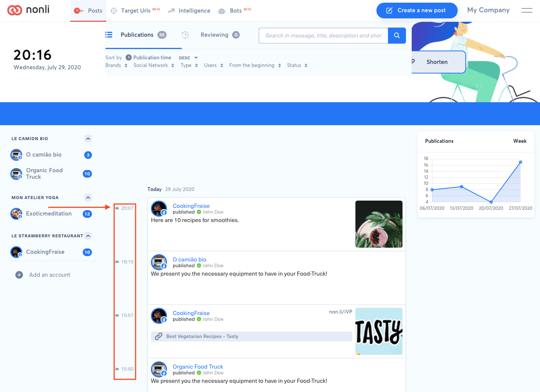Open the Intelligence tab

[189, 11]
